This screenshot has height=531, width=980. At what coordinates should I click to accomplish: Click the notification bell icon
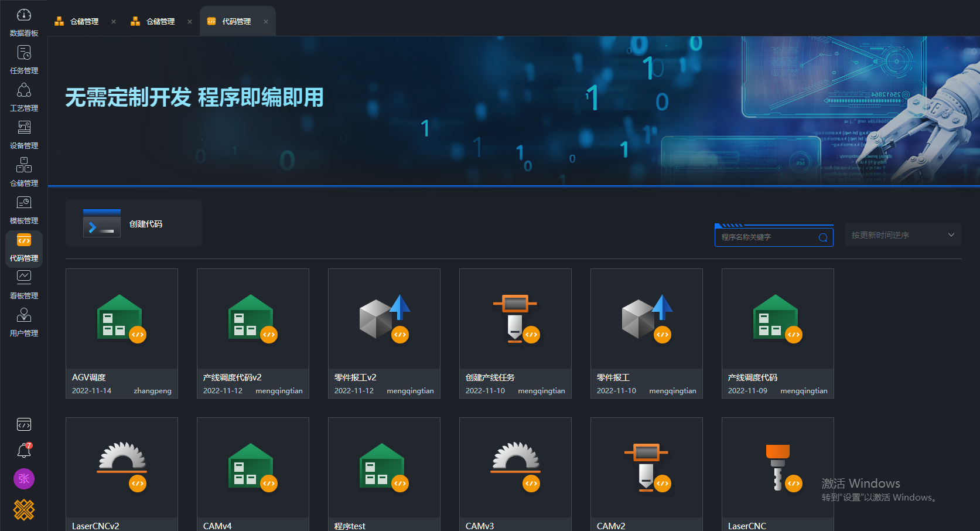(23, 451)
